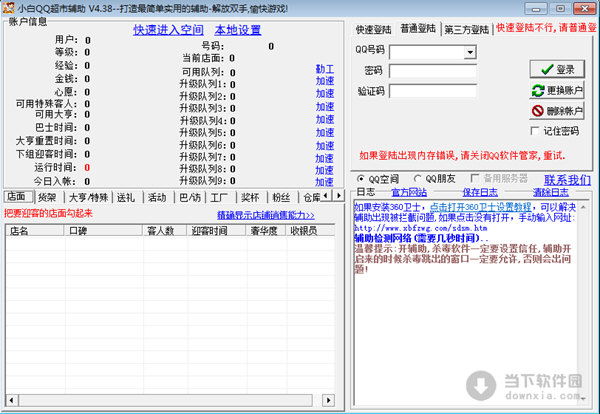Select the 送礼 gifting tab
Screen dimensions: 600x414
pos(127,197)
